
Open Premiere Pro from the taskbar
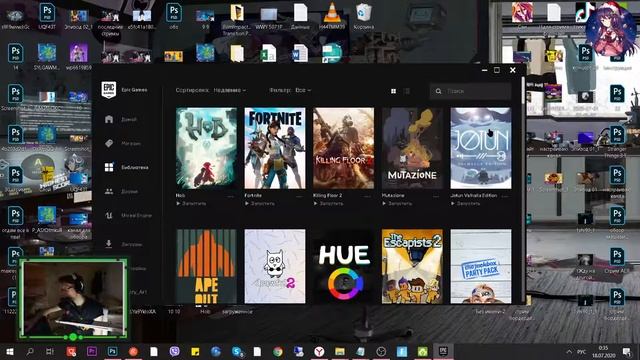pyautogui.click(x=92, y=351)
